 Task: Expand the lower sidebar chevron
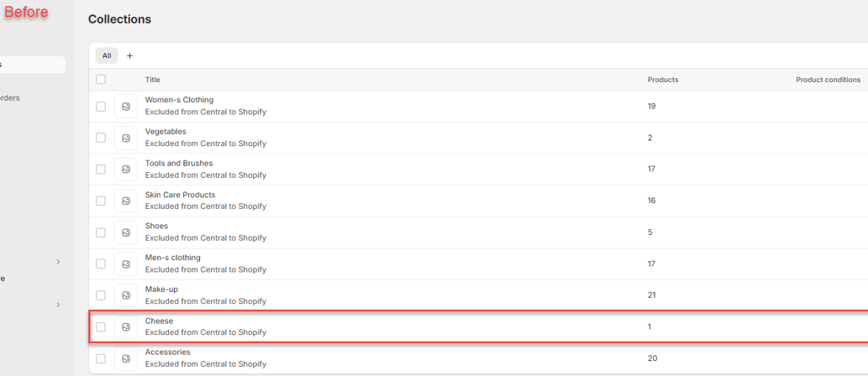[58, 305]
